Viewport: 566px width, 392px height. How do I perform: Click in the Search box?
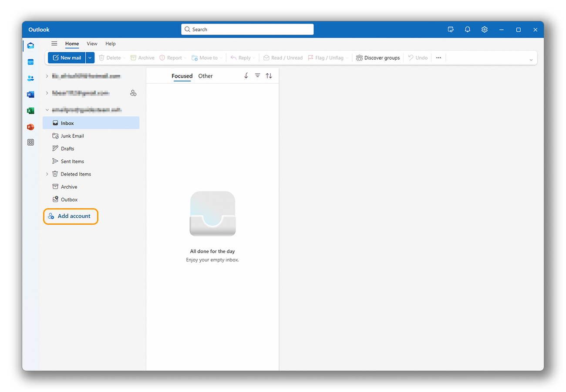click(x=247, y=30)
